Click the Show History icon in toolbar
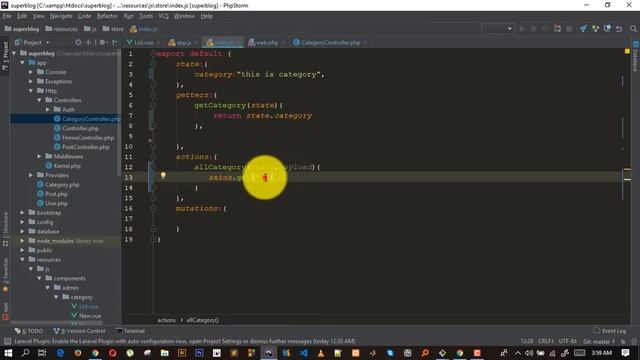 (607, 29)
